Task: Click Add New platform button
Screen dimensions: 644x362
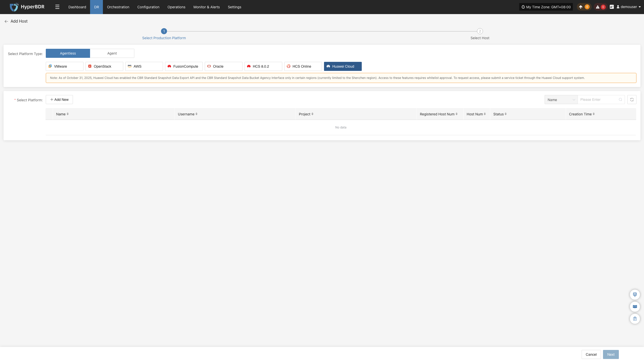Action: [x=59, y=100]
